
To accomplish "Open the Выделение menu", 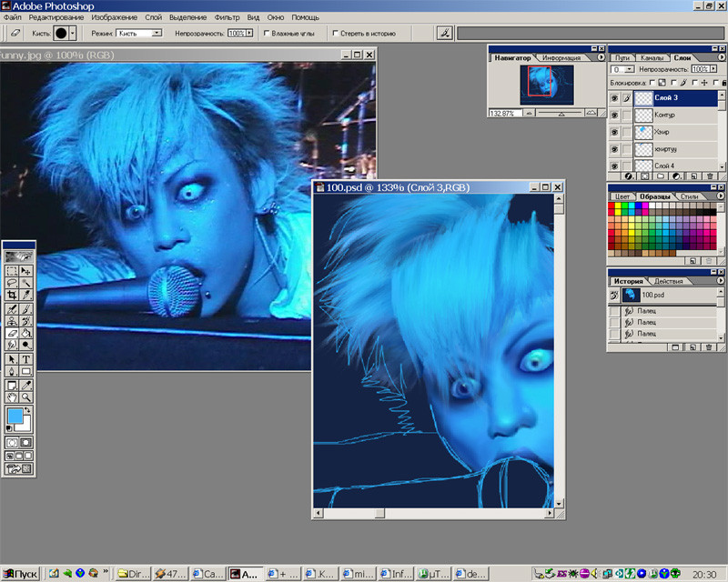I will [x=188, y=17].
